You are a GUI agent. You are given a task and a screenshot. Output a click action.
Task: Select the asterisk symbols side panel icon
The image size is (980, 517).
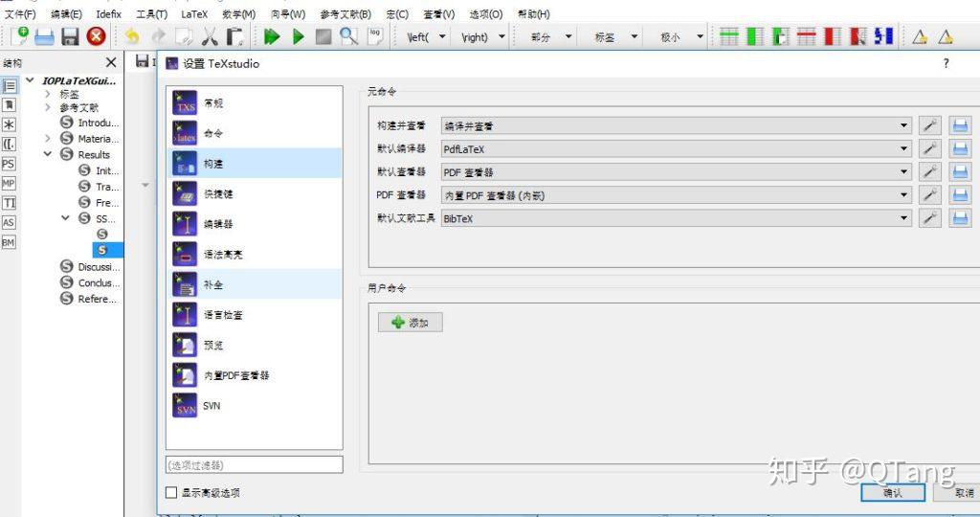[x=9, y=125]
